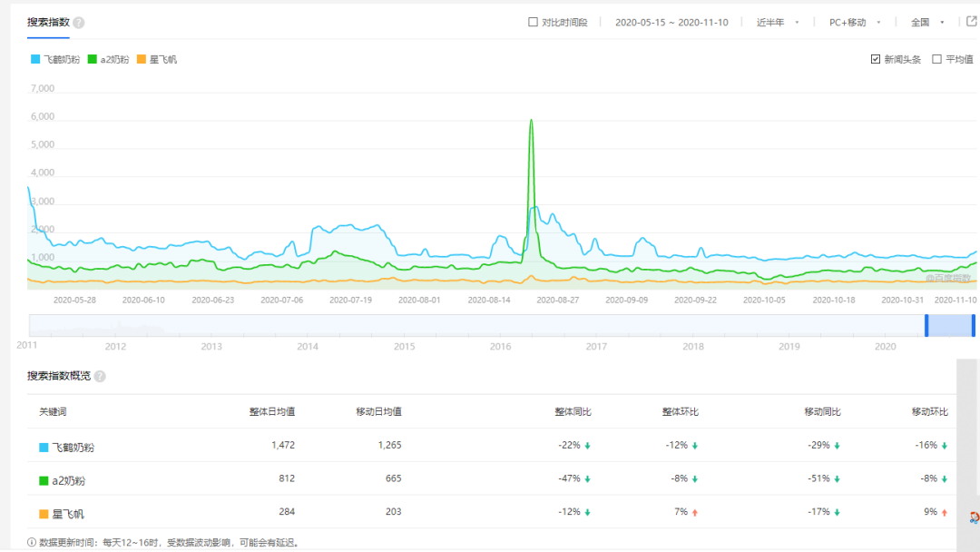The image size is (980, 552).
Task: Click y-axis label 6,000
Action: tap(43, 117)
